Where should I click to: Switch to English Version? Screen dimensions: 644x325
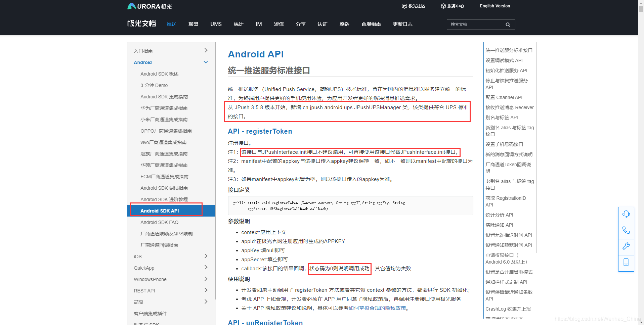(495, 6)
